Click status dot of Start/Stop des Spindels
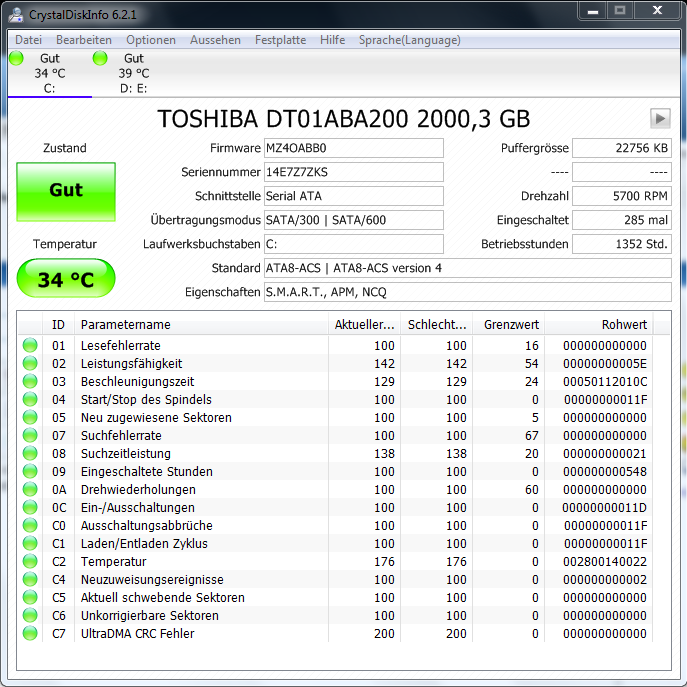 30,399
